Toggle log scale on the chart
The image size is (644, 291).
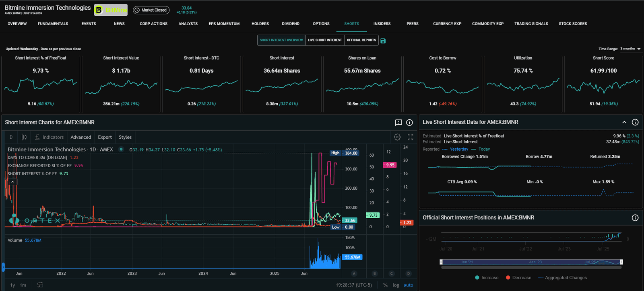pyautogui.click(x=396, y=285)
